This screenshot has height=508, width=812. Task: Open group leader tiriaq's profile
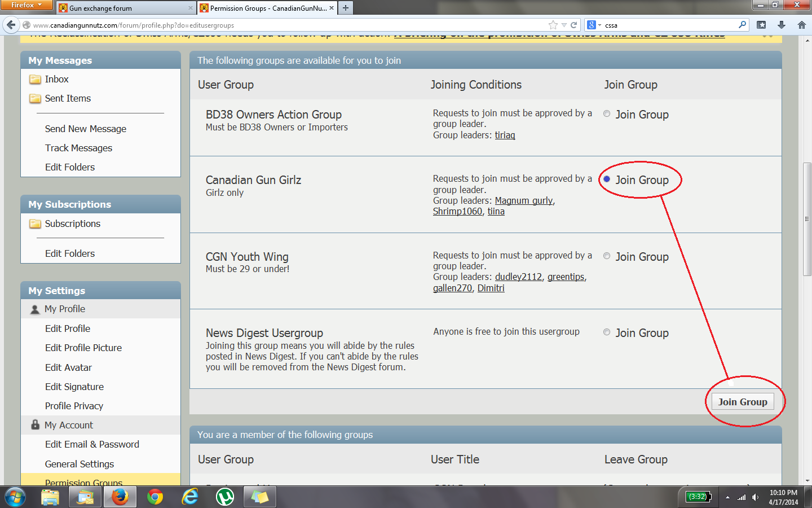click(505, 135)
